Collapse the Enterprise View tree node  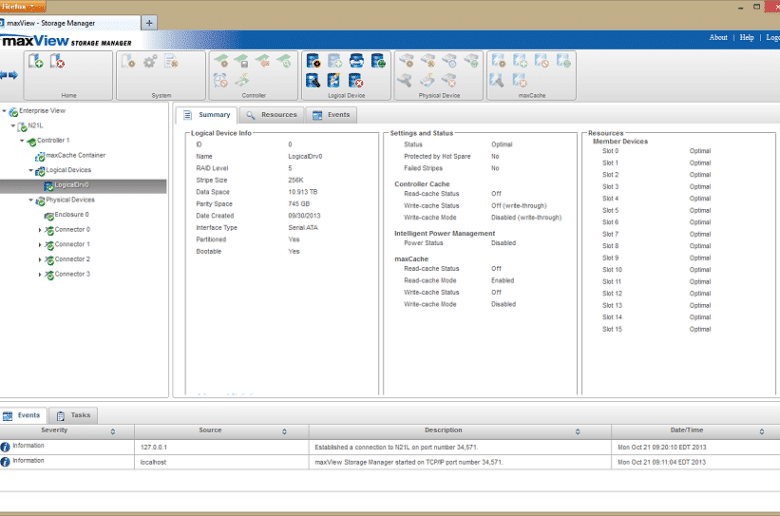point(4,111)
